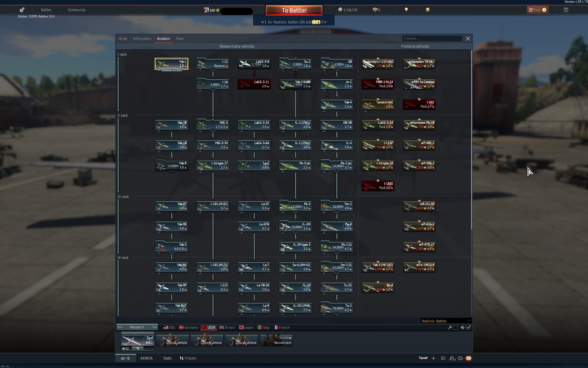Switch to the Helicopters tab
This screenshot has height=368, width=588.
[x=142, y=39]
